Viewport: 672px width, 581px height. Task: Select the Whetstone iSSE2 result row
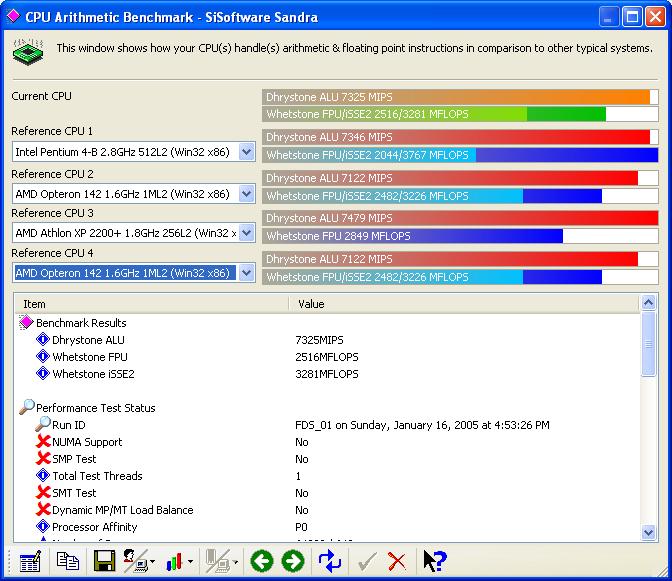coord(93,374)
